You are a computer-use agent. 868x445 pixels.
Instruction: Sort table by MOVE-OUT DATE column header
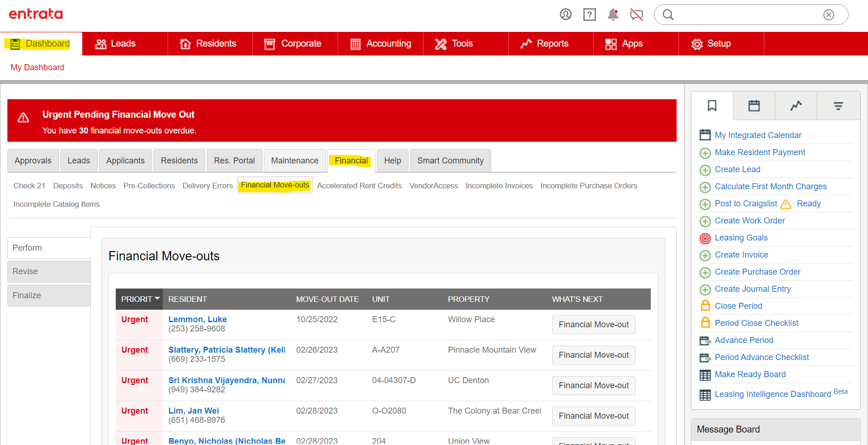[x=327, y=299]
